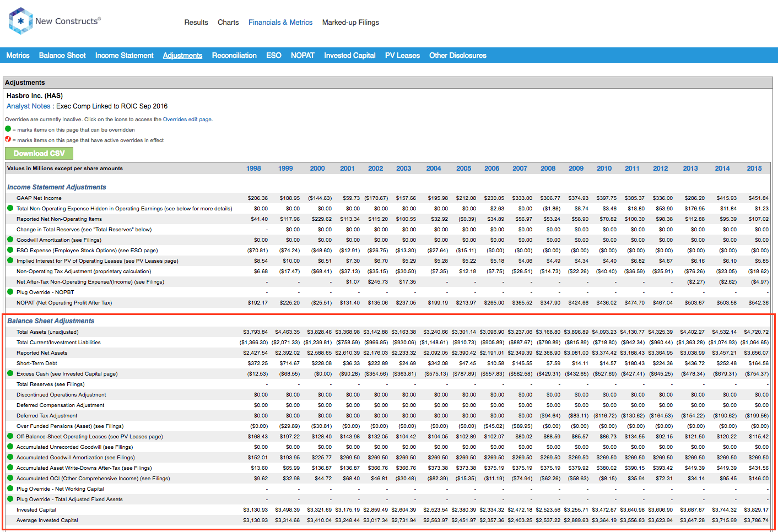Image resolution: width=778 pixels, height=532 pixels.
Task: Select the 2015 year column link
Action: click(x=754, y=169)
